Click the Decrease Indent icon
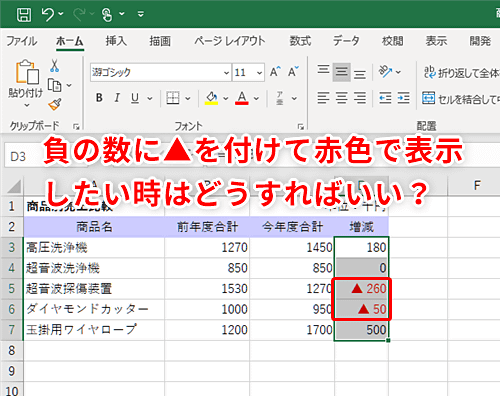500x396 pixels. point(385,98)
